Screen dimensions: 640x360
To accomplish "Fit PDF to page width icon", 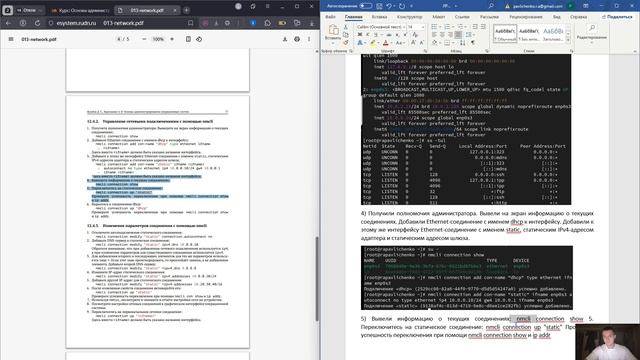I will (188, 39).
